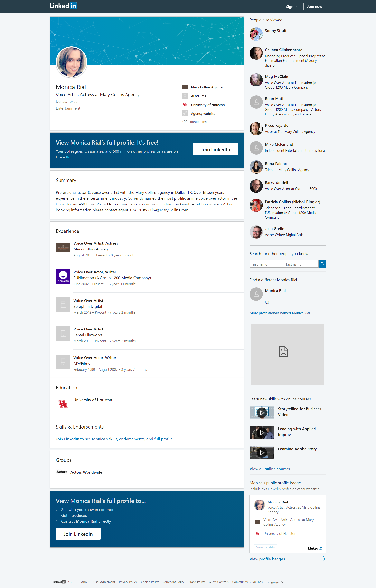Expand View profile badges chevron
376x588 pixels.
pyautogui.click(x=324, y=559)
